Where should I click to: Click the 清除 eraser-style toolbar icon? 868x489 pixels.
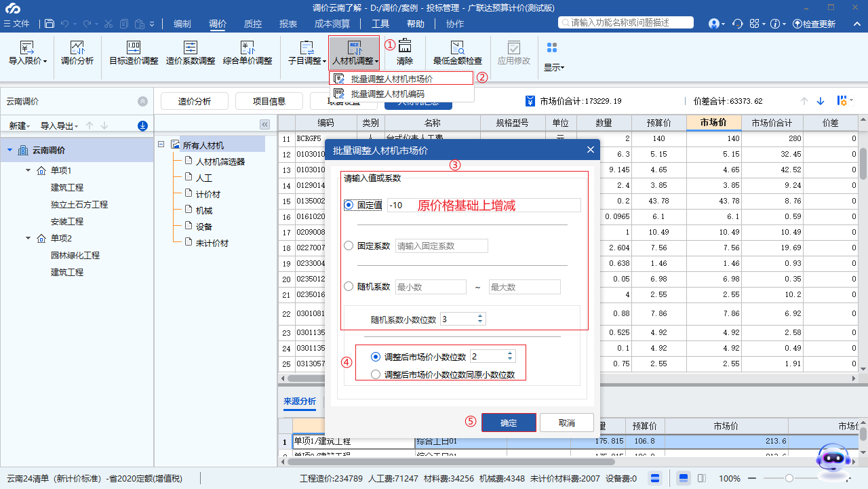[x=406, y=54]
